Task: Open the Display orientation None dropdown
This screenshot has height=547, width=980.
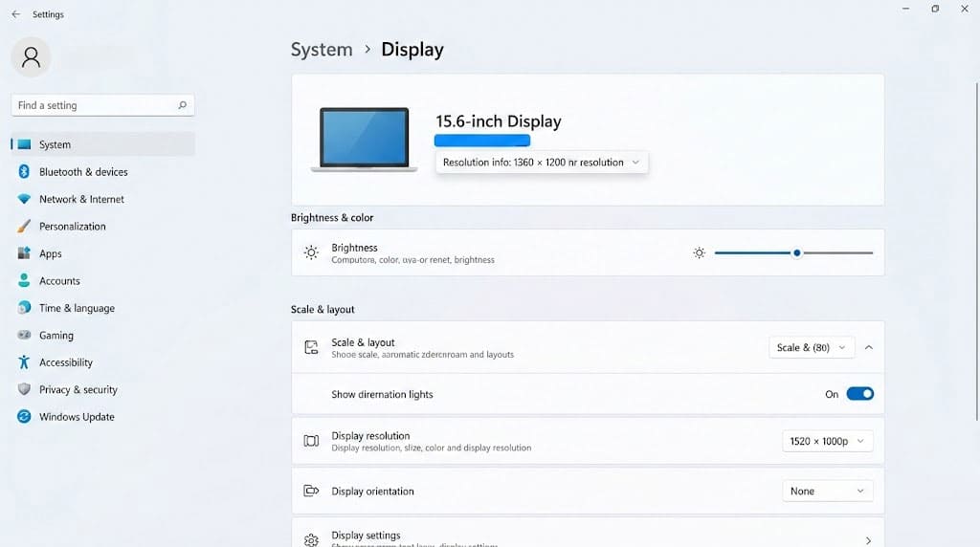Action: click(827, 491)
